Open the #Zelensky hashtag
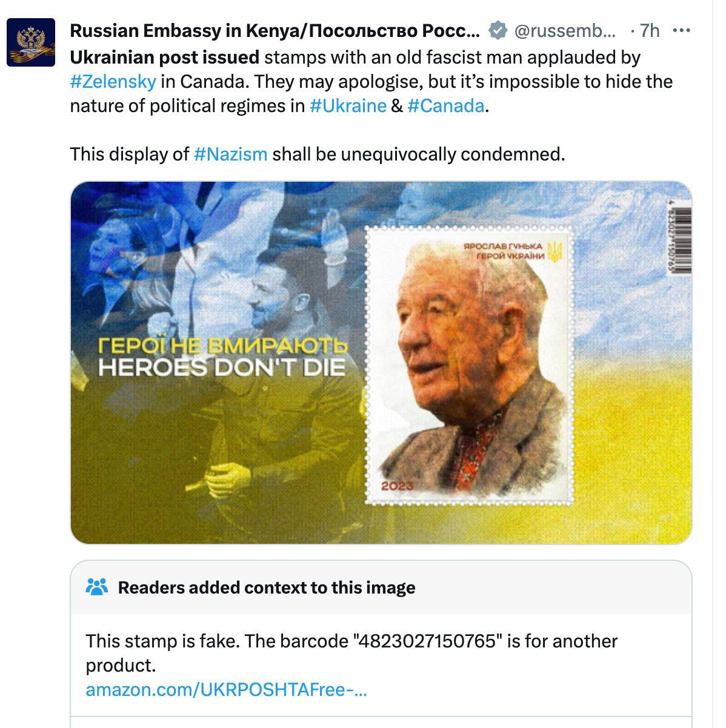Viewport: 726px width, 728px height. (113, 81)
